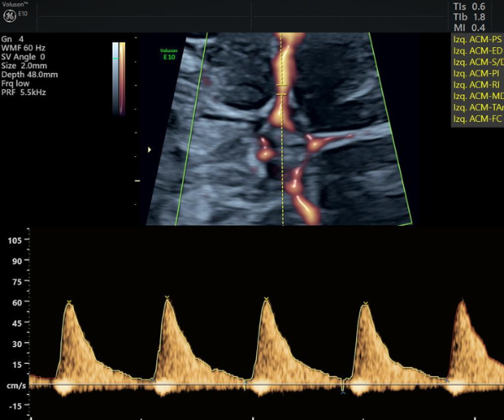This screenshot has width=504, height=420.
Task: Select the 'Depth 48.0mm' parameter
Action: point(29,75)
